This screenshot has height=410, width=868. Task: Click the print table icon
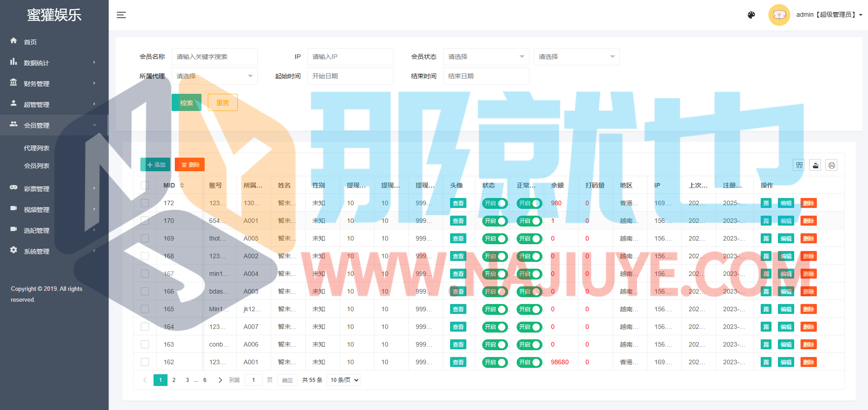[831, 165]
